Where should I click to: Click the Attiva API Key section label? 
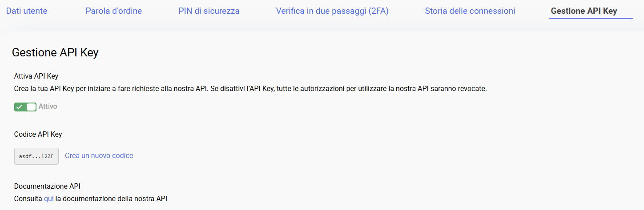tap(36, 76)
